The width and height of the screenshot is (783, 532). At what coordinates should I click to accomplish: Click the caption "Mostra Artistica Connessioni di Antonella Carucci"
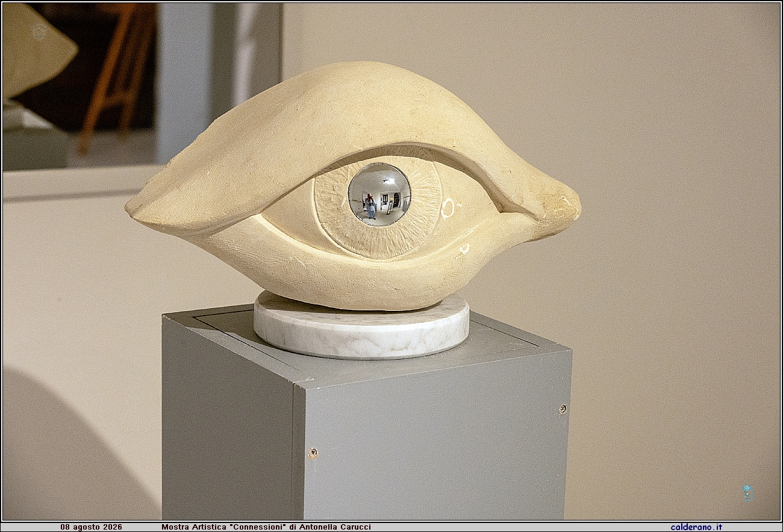pyautogui.click(x=266, y=527)
